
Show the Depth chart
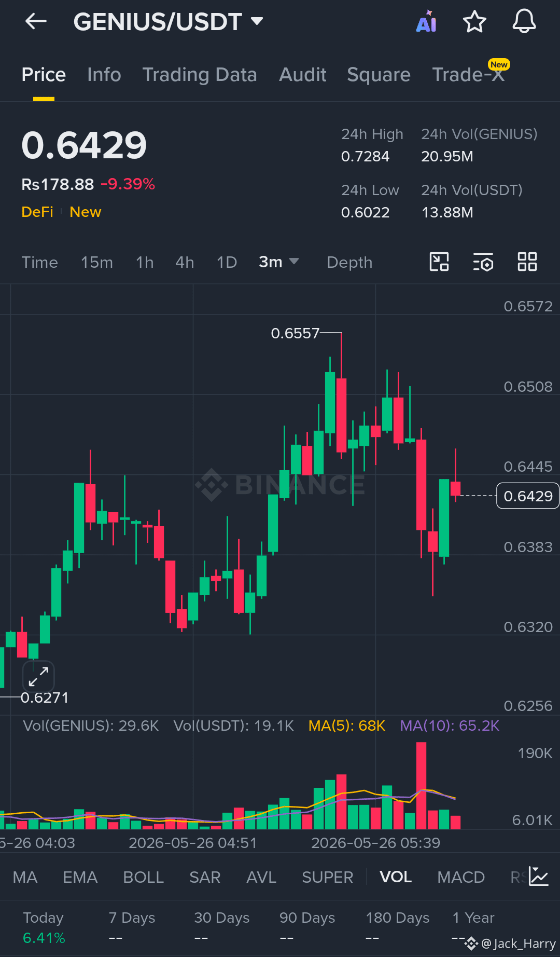pos(349,262)
